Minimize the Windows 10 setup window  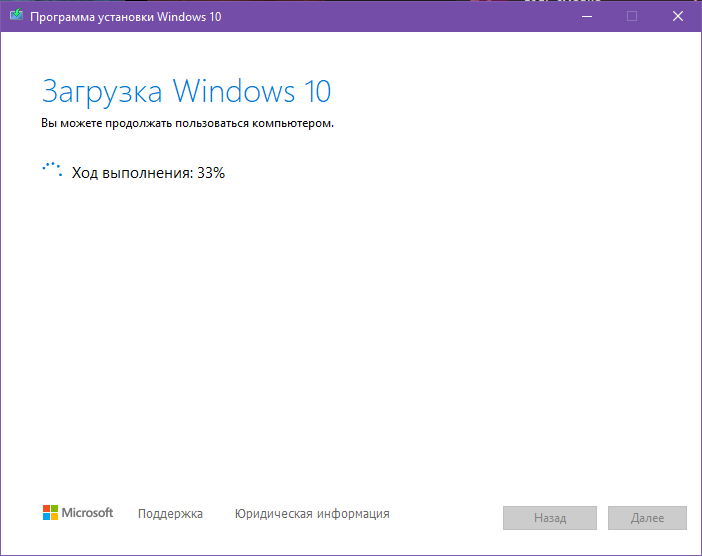(587, 16)
